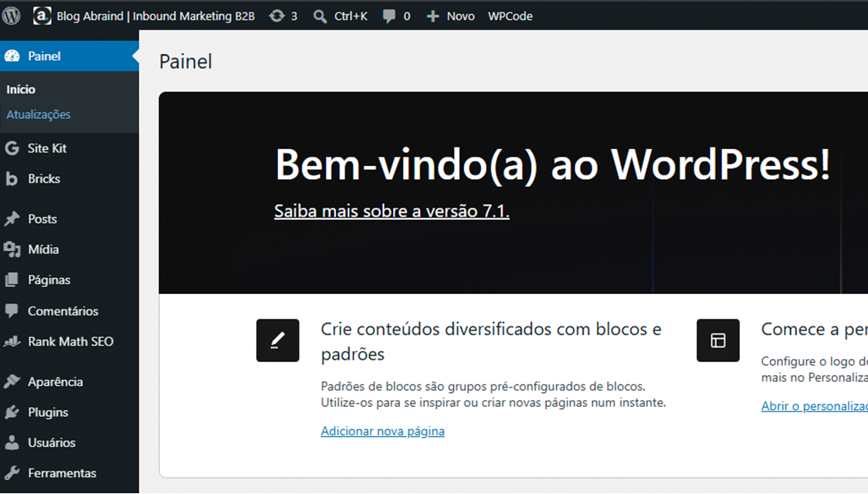Open the Comentários menu
Screen dimensions: 868x494
(x=70, y=311)
